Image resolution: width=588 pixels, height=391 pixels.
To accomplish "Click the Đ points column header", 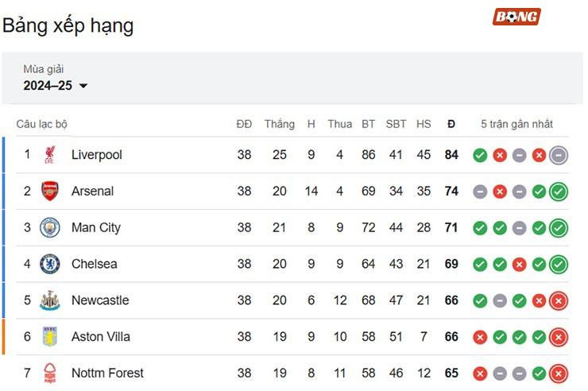I will (451, 124).
